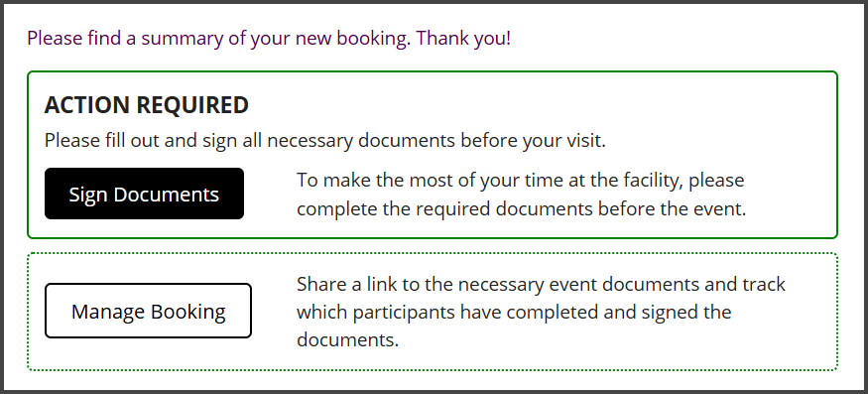Click the 'Share a link to the necessary event' line

(541, 284)
